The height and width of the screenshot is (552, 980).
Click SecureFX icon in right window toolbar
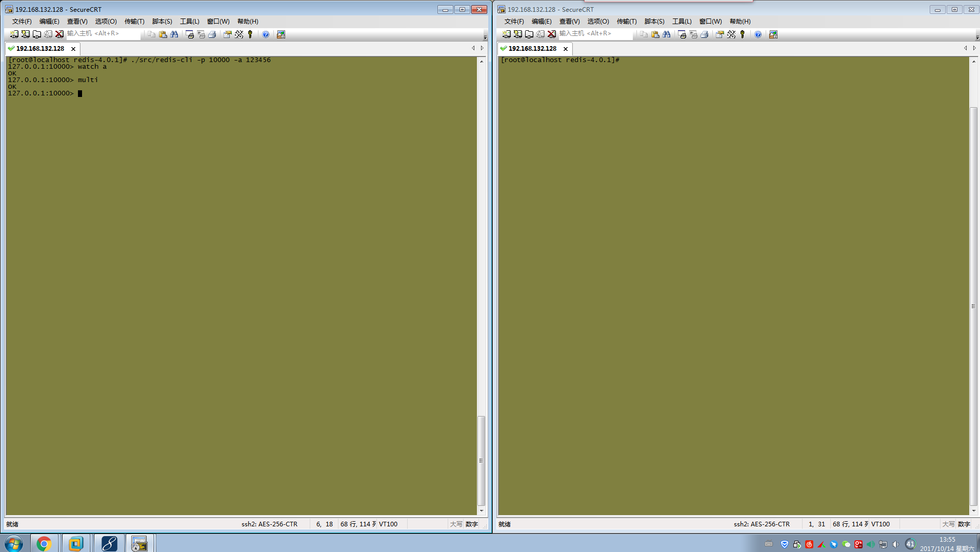pyautogui.click(x=773, y=34)
